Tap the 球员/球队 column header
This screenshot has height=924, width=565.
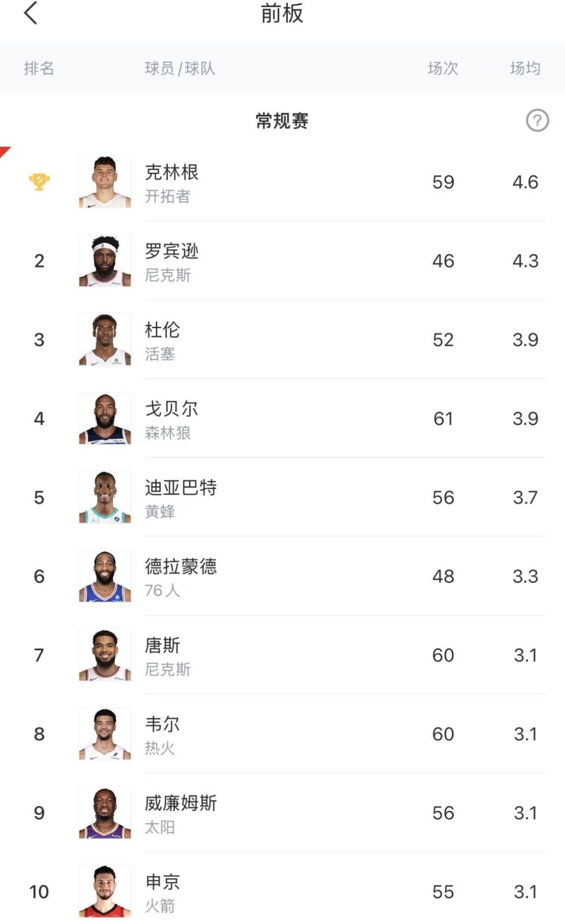tap(180, 68)
